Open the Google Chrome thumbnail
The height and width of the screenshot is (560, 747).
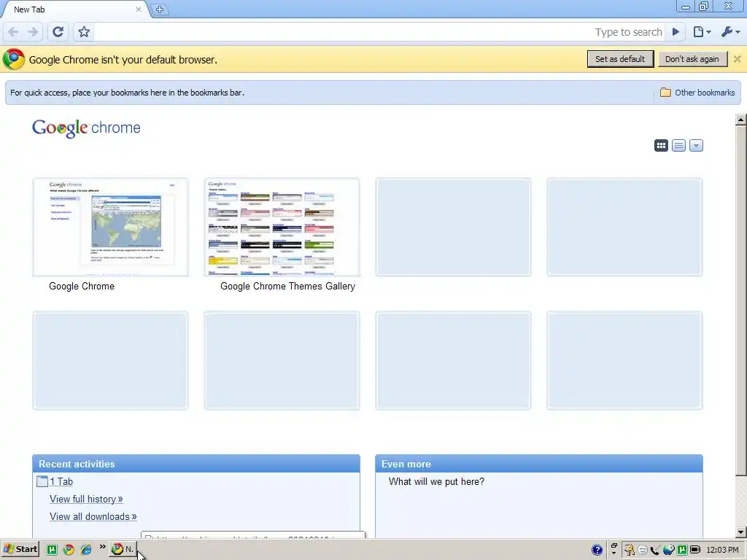[x=111, y=227]
